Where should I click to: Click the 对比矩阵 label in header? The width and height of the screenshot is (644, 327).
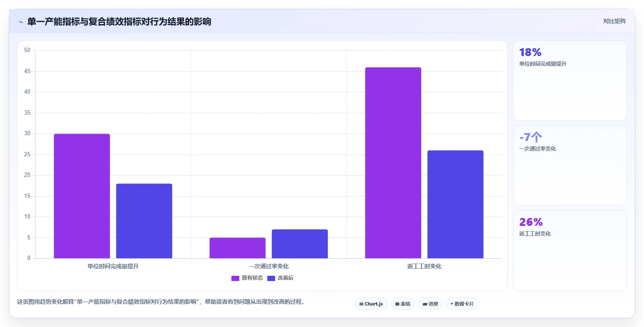[x=614, y=21]
